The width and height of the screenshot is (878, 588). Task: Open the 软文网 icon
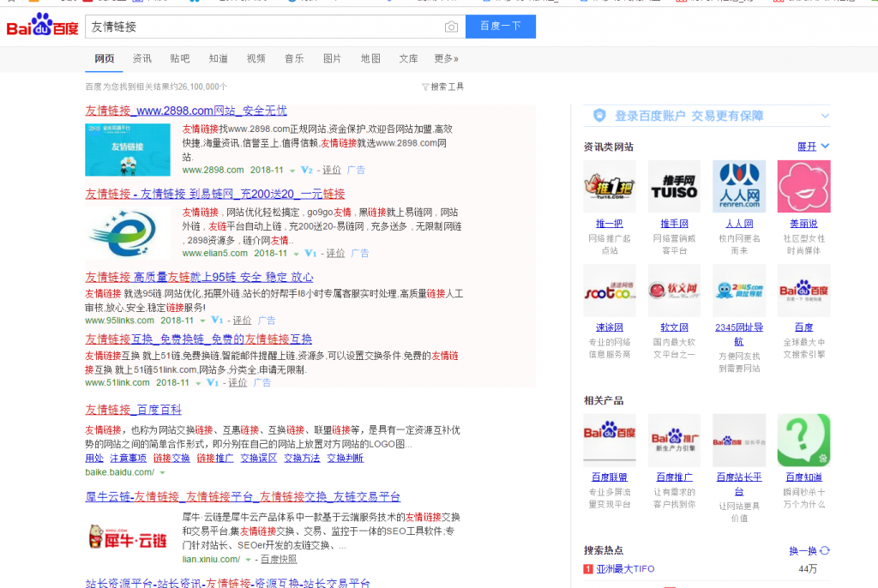[674, 290]
